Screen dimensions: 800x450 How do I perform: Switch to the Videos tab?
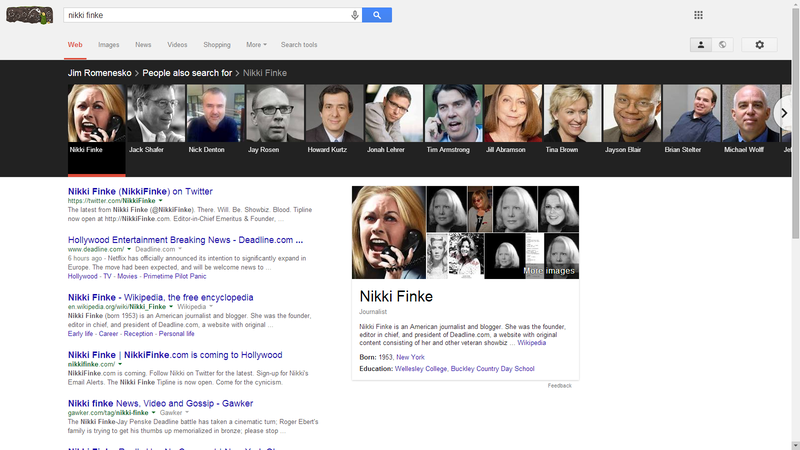point(177,45)
